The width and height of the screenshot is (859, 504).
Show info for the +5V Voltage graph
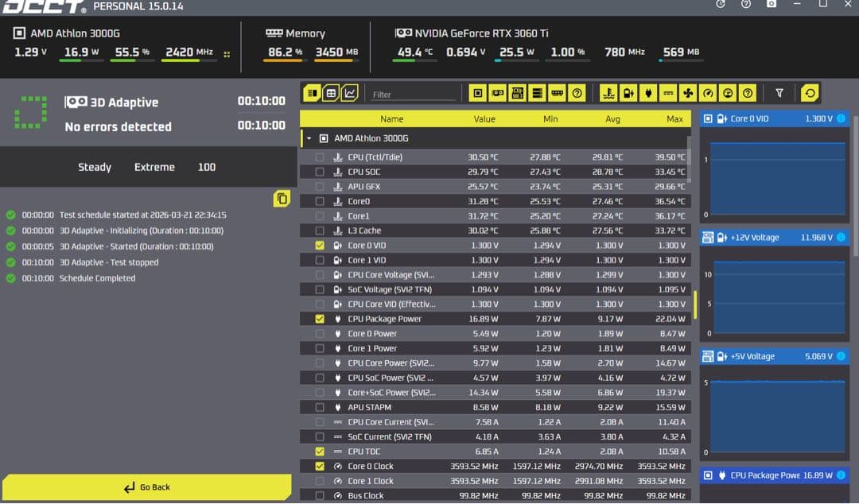click(x=841, y=356)
